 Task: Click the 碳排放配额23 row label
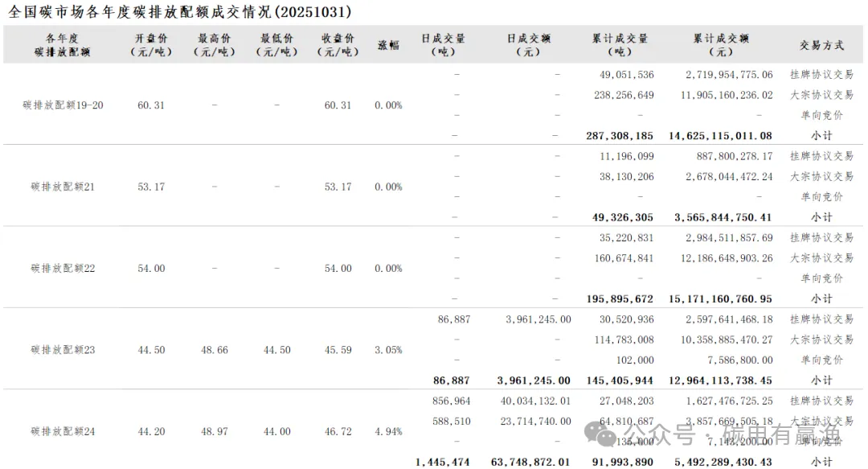click(63, 350)
